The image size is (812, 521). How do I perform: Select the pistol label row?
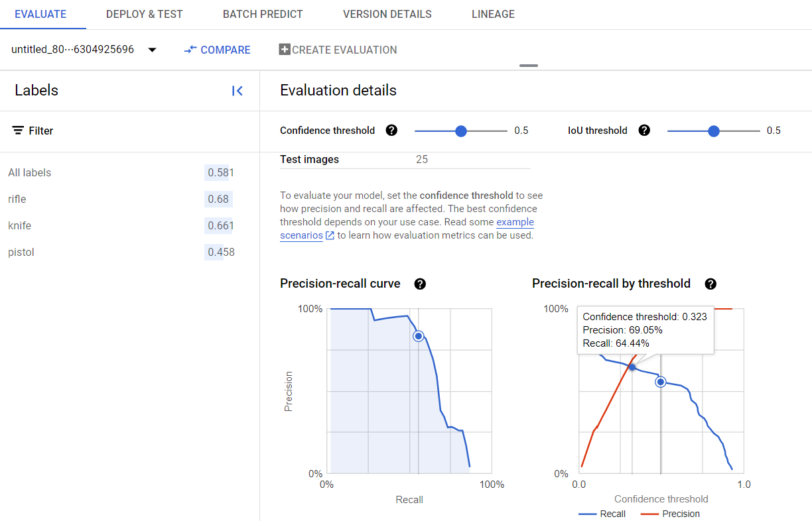(x=119, y=252)
